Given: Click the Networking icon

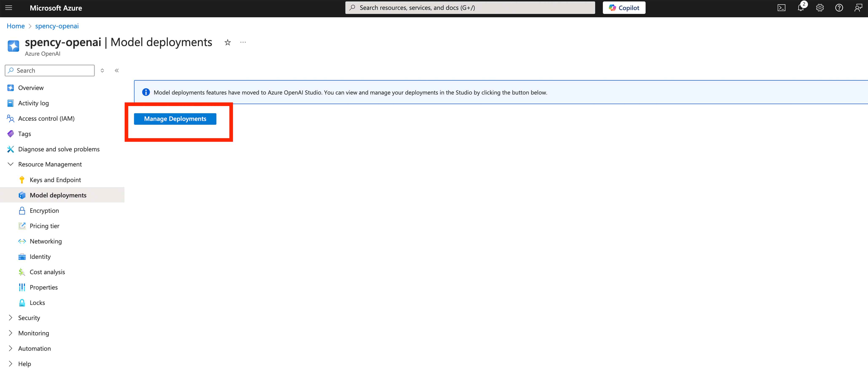Looking at the screenshot, I should click(22, 241).
